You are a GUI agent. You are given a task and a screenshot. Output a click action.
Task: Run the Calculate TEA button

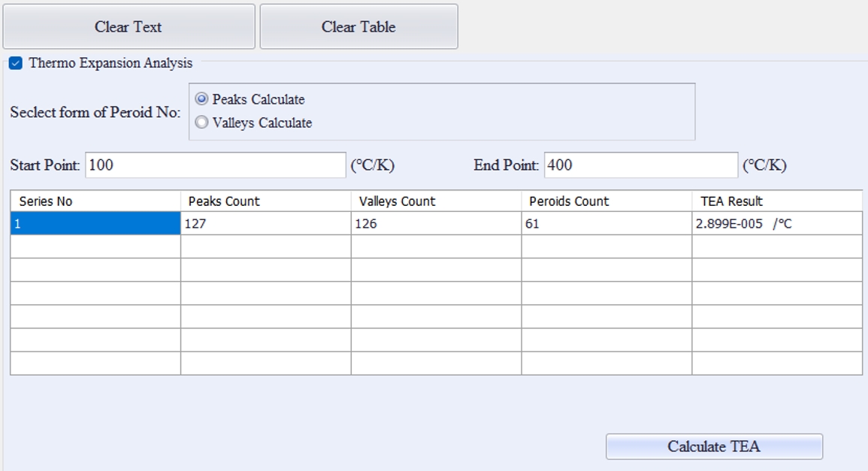714,446
